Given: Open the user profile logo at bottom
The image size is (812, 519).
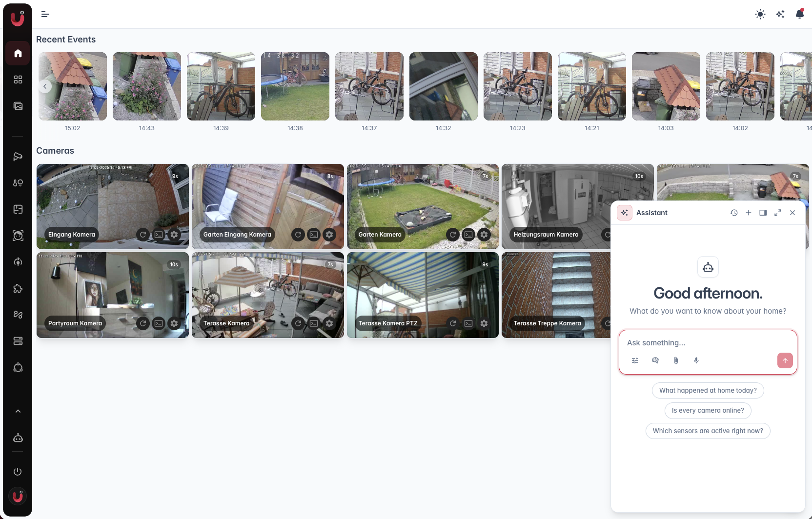Looking at the screenshot, I should point(18,497).
